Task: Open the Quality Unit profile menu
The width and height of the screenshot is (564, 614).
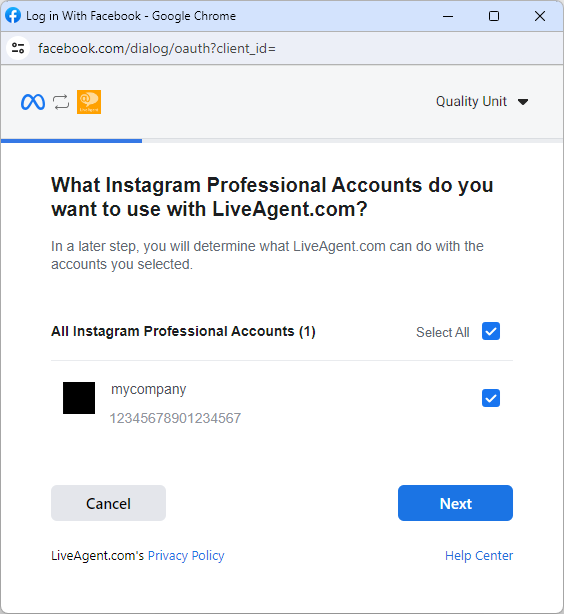Action: click(x=482, y=101)
